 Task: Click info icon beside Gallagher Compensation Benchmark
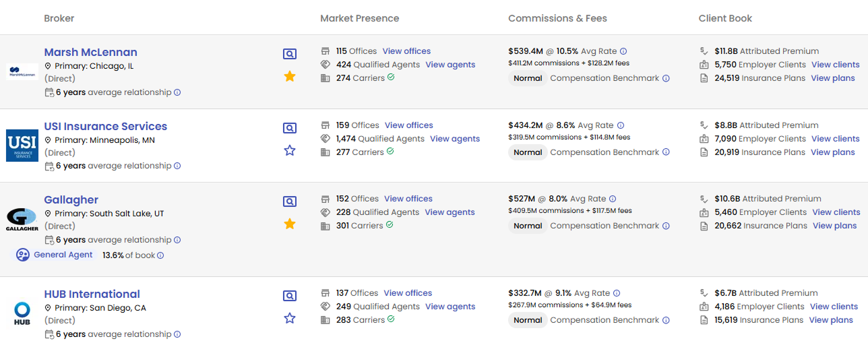pos(666,226)
